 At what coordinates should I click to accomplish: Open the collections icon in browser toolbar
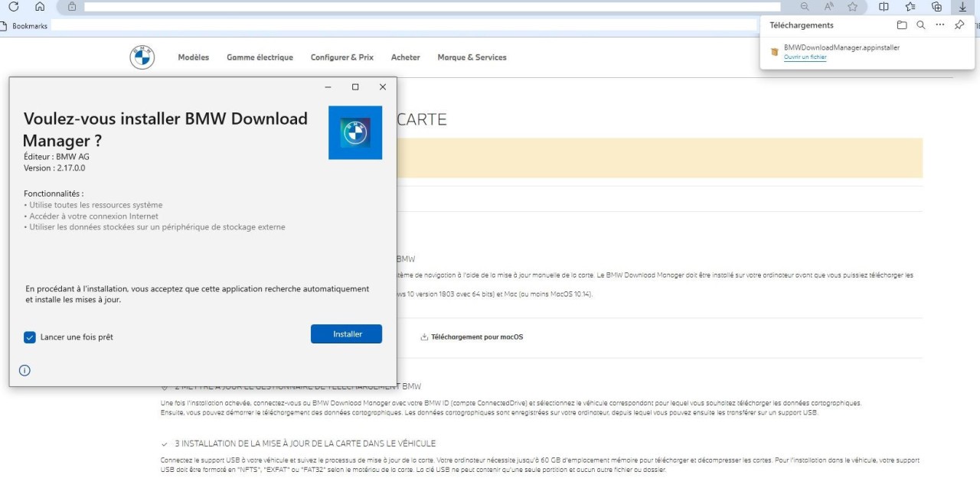point(936,6)
